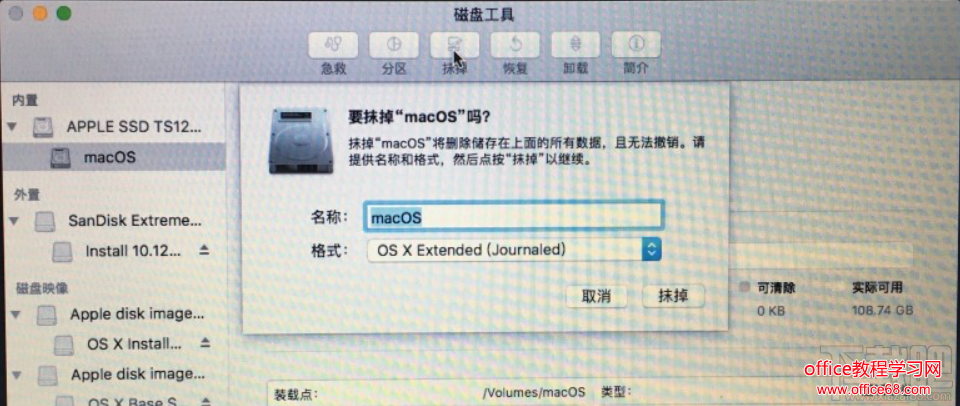This screenshot has height=406, width=960.
Task: Click the 取消 Cancel button
Action: point(596,296)
